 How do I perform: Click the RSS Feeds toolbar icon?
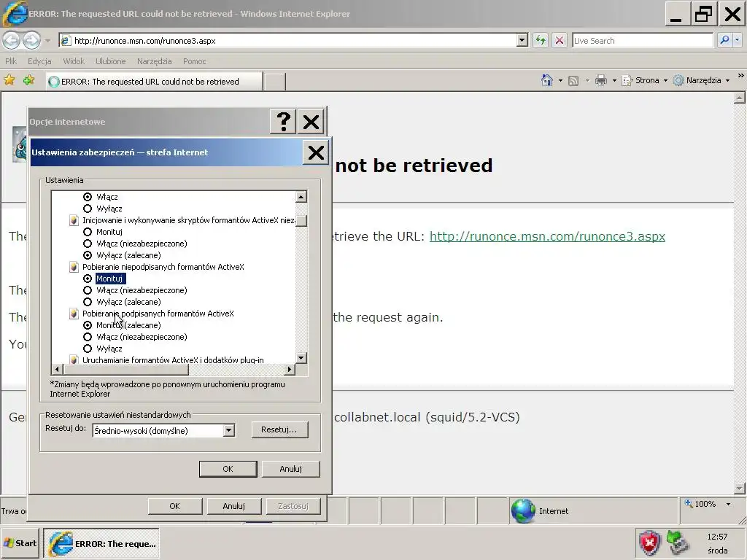pyautogui.click(x=573, y=80)
